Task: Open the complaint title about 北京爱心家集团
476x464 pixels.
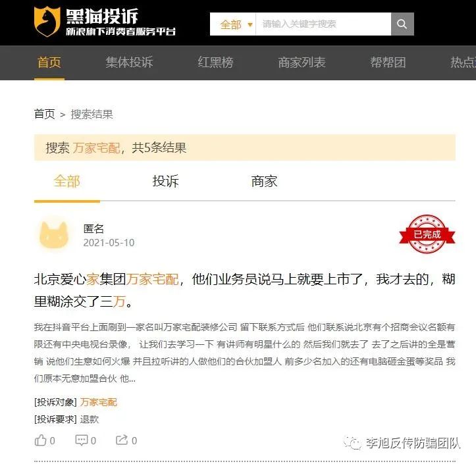Action: coord(244,290)
